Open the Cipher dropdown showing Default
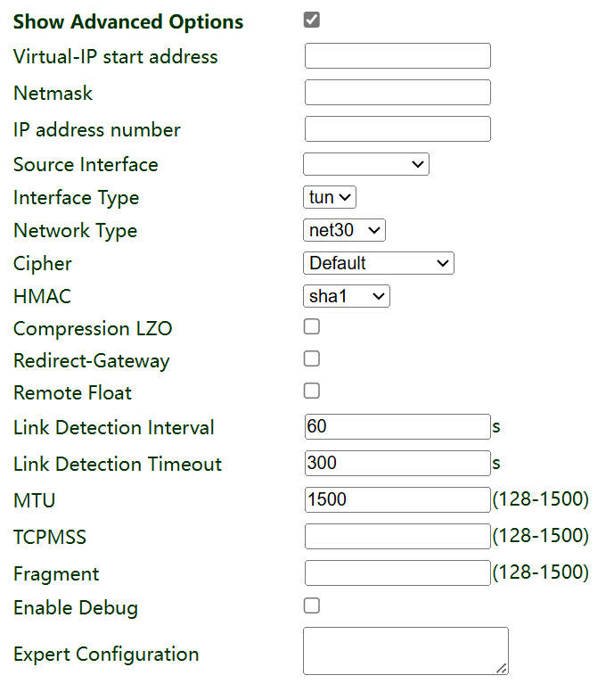614x700 pixels. pyautogui.click(x=379, y=263)
